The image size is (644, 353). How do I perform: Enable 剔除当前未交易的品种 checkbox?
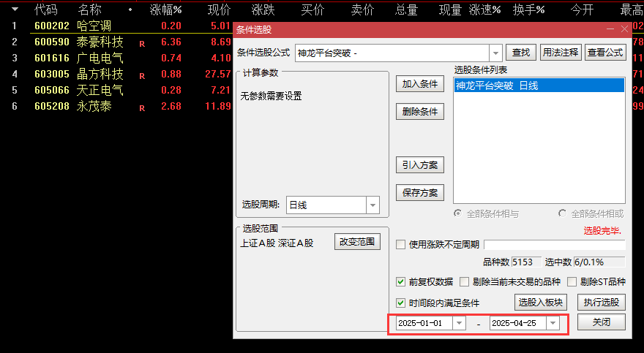tap(464, 281)
